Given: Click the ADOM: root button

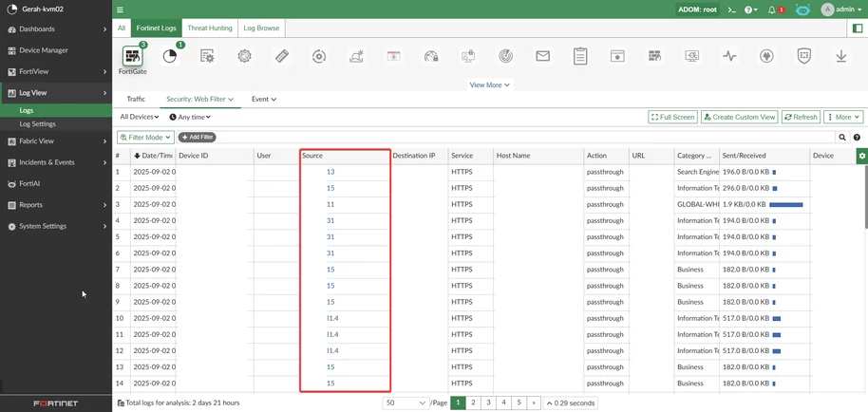Looking at the screenshot, I should click(697, 9).
